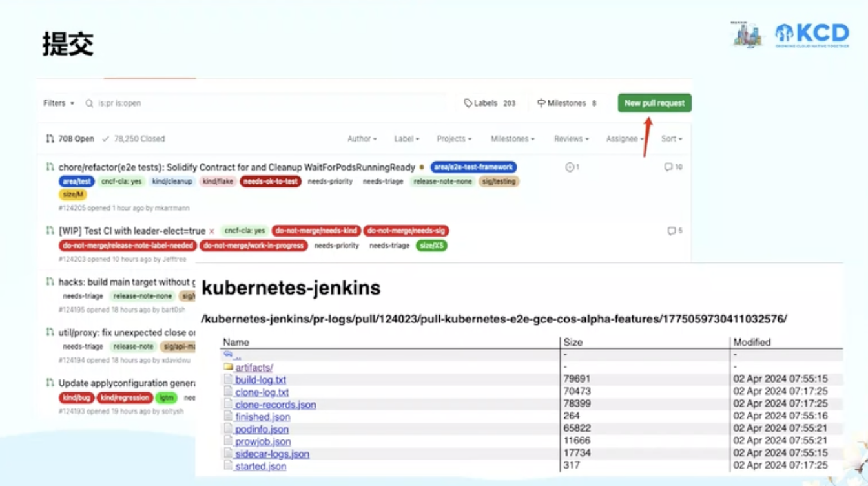Open clone-log.txt file link

coord(262,392)
